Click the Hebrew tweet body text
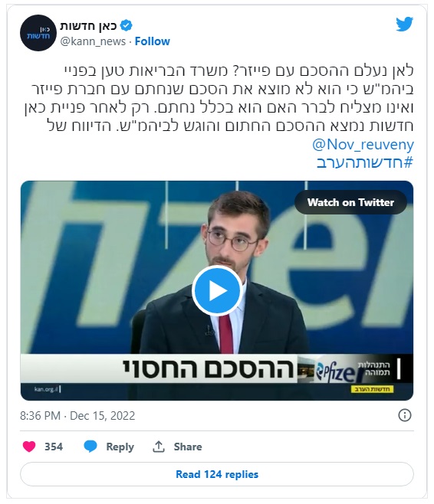 coord(219,98)
